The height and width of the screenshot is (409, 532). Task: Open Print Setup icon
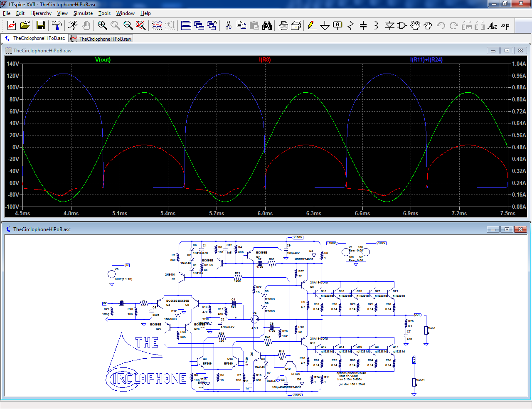click(296, 26)
